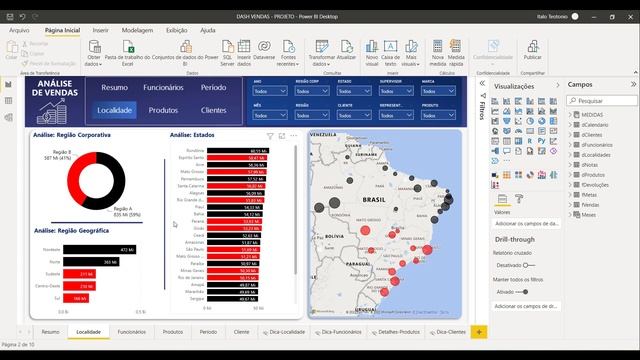This screenshot has width=640, height=360.
Task: Open the CLIENTE slicer dropdown
Action: 354,115
